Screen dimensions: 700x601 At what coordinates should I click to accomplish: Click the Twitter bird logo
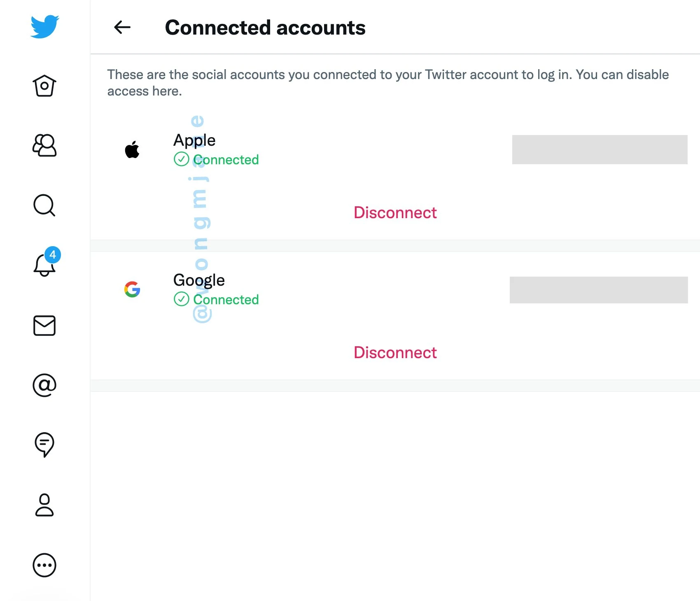click(x=44, y=26)
